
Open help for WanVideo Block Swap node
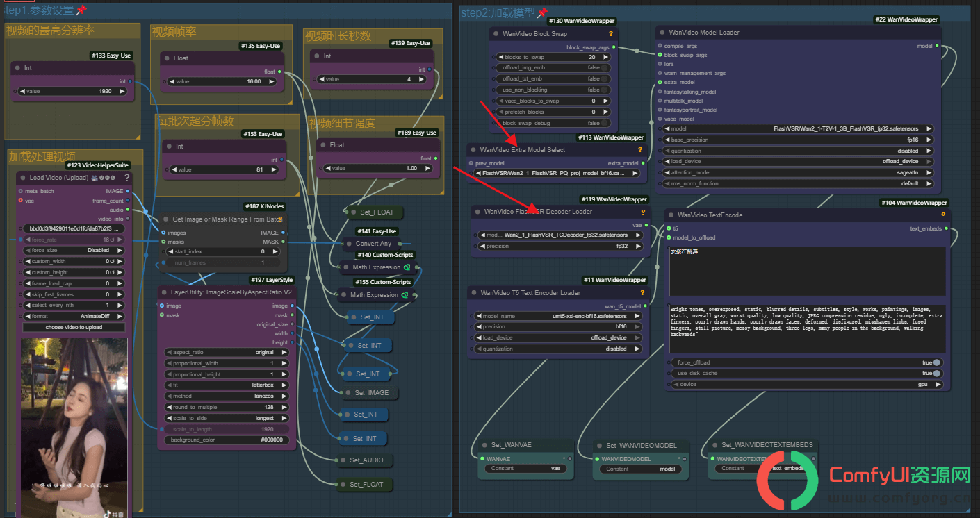click(x=611, y=33)
